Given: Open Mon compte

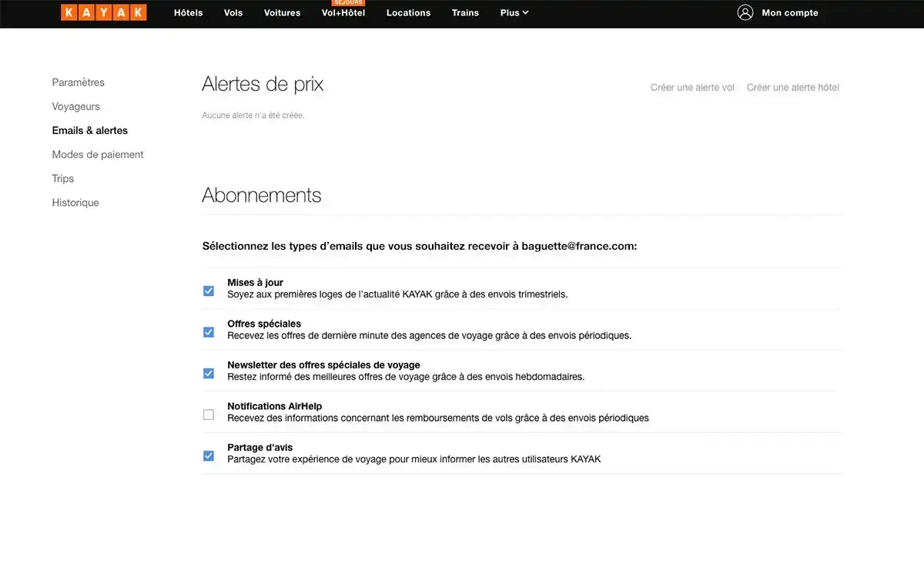Looking at the screenshot, I should tap(790, 13).
